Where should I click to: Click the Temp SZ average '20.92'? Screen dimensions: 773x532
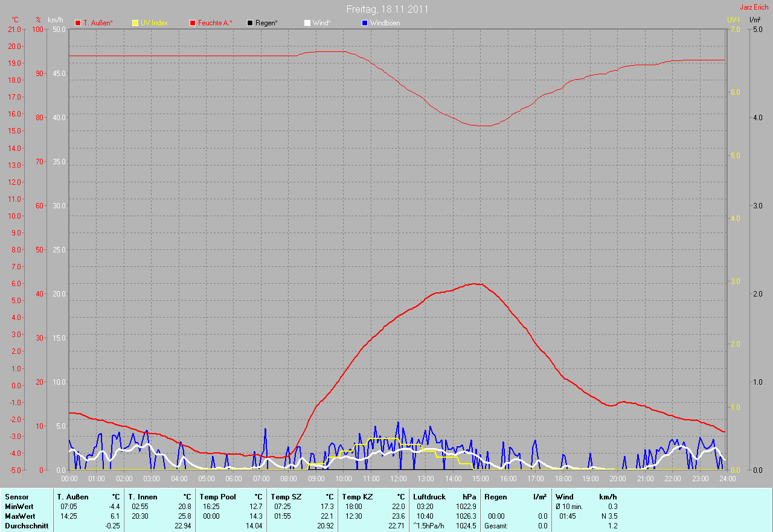326,526
